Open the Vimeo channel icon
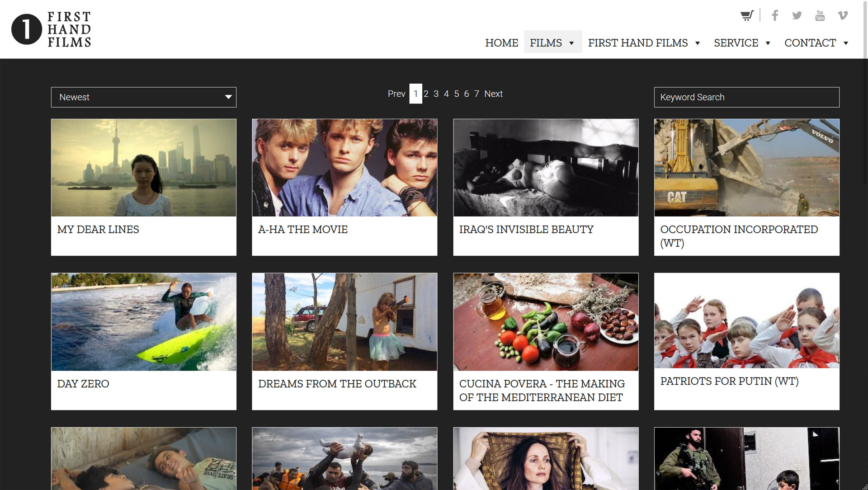868x490 pixels. [843, 15]
